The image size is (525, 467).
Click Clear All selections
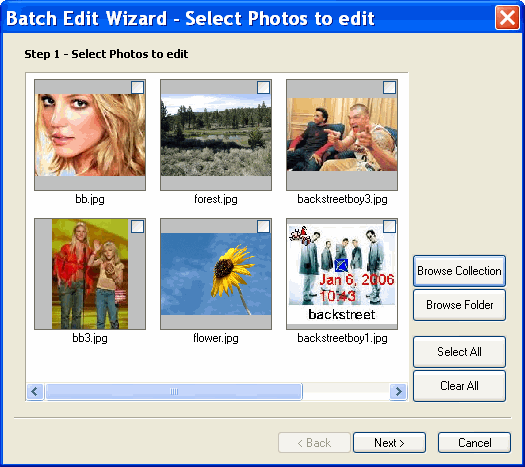click(459, 386)
